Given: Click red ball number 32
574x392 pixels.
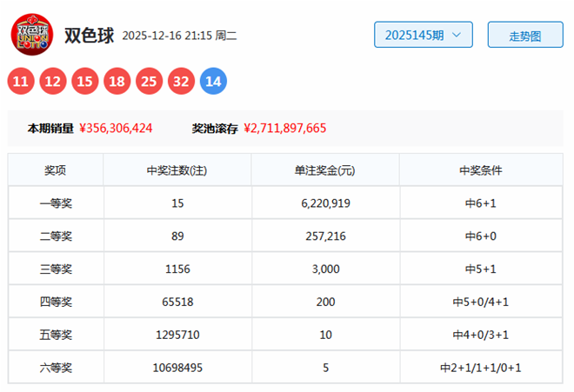Looking at the screenshot, I should click(x=181, y=83).
